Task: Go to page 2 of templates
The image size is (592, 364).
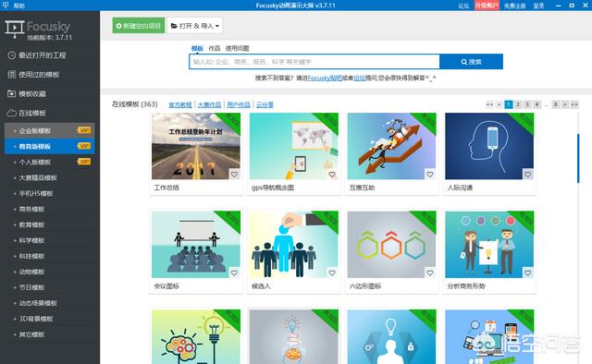Action: [x=518, y=104]
